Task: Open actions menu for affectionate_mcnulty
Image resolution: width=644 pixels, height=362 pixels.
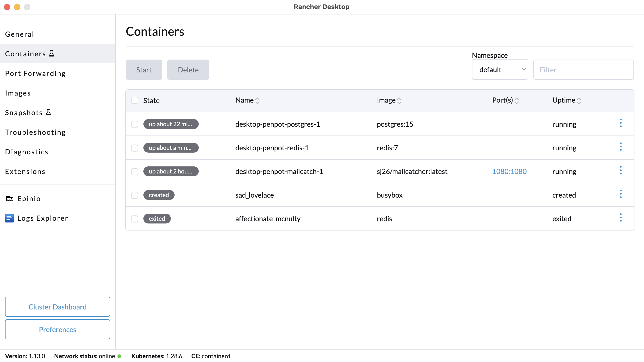Action: (621, 218)
